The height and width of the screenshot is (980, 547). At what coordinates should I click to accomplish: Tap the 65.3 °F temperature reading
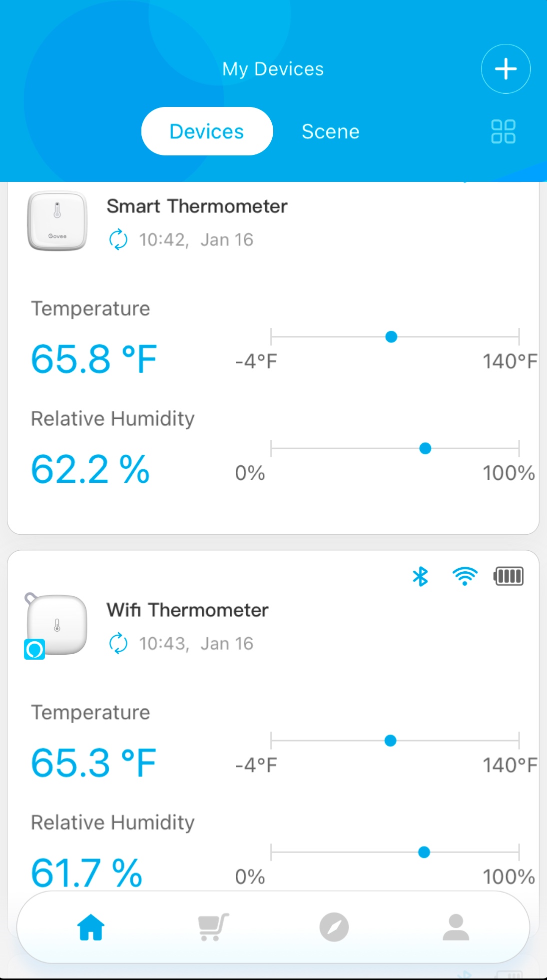[x=93, y=763]
